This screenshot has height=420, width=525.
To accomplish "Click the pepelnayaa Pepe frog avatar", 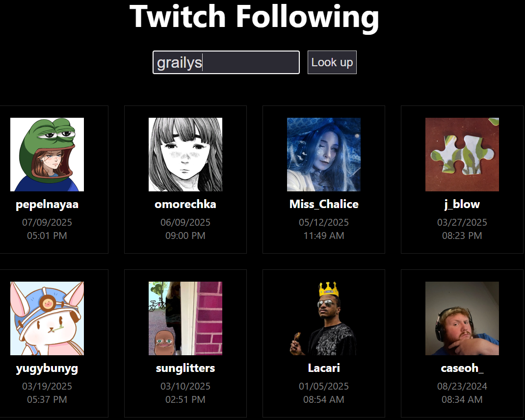I will tap(47, 155).
